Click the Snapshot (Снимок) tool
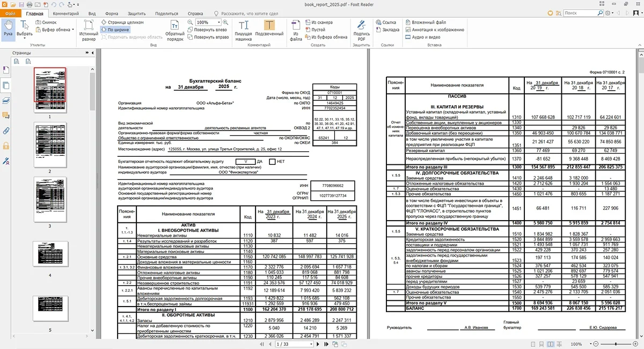The height and width of the screenshot is (349, 644). click(46, 23)
